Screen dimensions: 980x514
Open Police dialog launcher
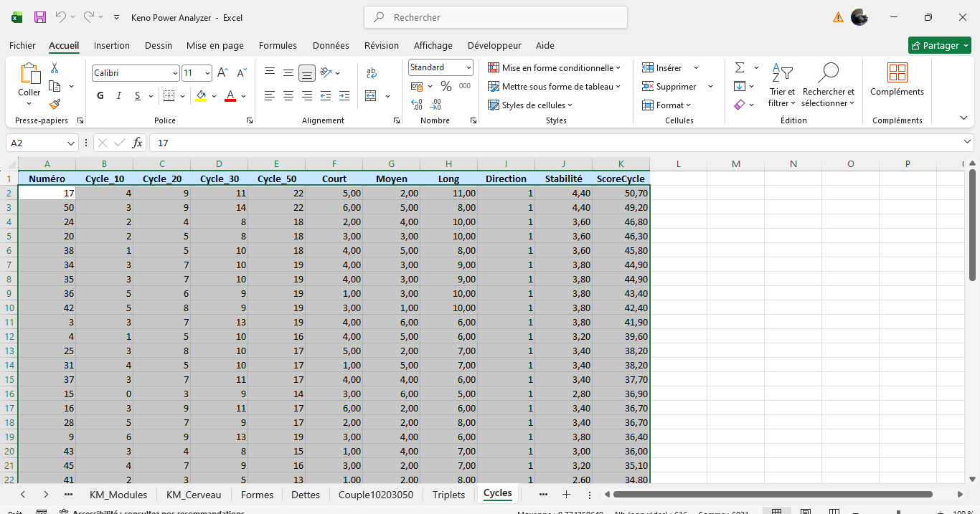click(250, 120)
